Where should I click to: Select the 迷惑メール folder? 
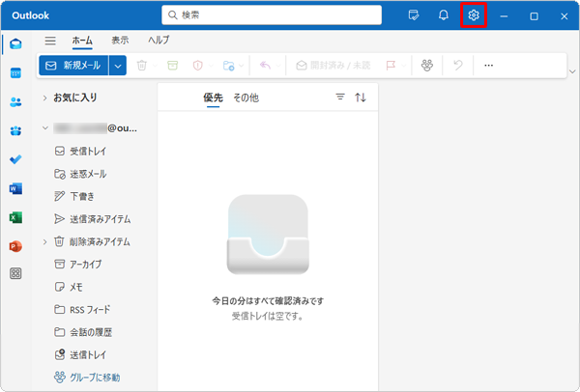tap(88, 174)
